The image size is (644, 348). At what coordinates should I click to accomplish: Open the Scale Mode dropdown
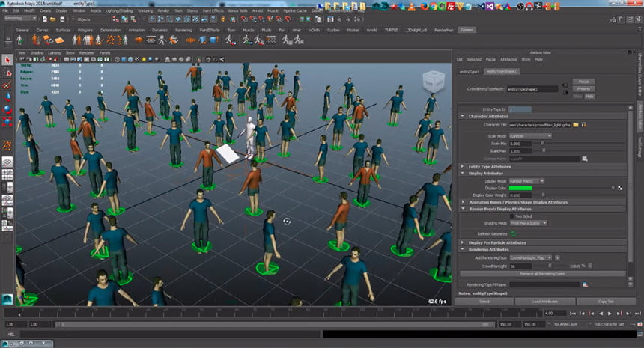click(530, 136)
